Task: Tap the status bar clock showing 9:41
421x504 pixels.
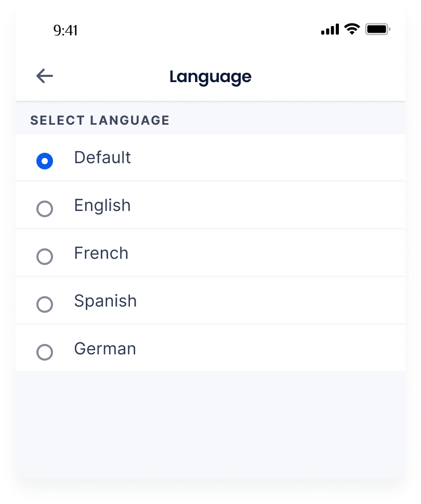Action: coord(64,31)
